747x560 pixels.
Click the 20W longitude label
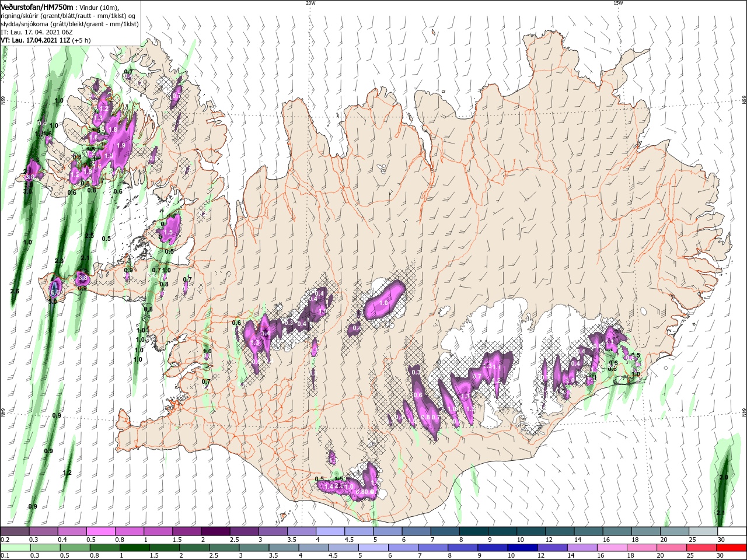tap(310, 3)
